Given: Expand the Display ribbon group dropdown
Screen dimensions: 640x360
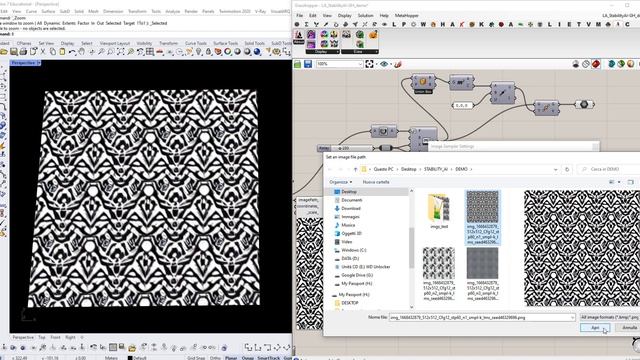Looking at the screenshot, I should 337,52.
